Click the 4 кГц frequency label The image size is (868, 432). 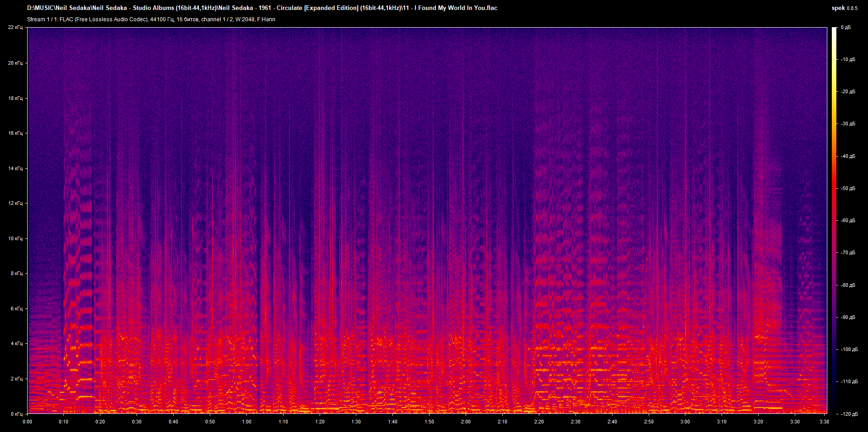tap(17, 343)
